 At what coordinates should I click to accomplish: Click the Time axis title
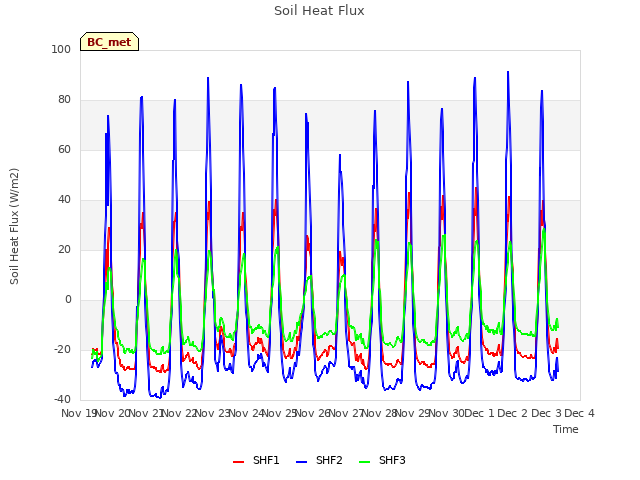click(566, 429)
